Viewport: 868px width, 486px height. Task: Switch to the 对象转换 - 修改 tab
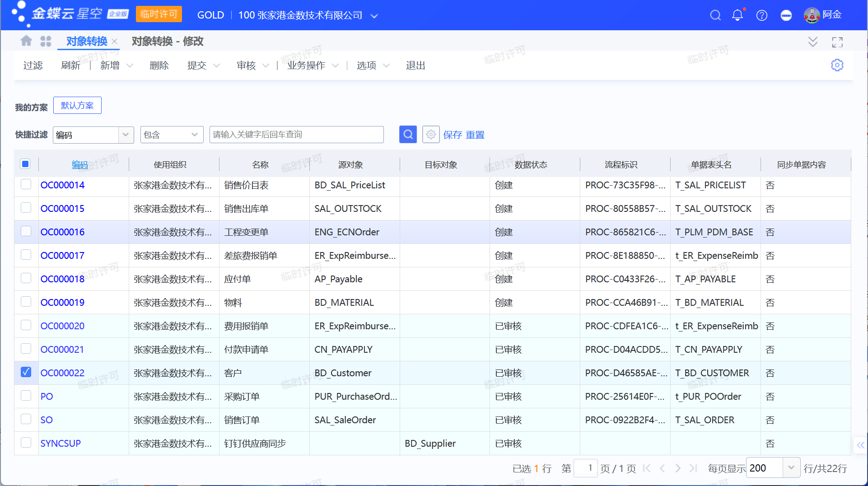click(x=168, y=41)
